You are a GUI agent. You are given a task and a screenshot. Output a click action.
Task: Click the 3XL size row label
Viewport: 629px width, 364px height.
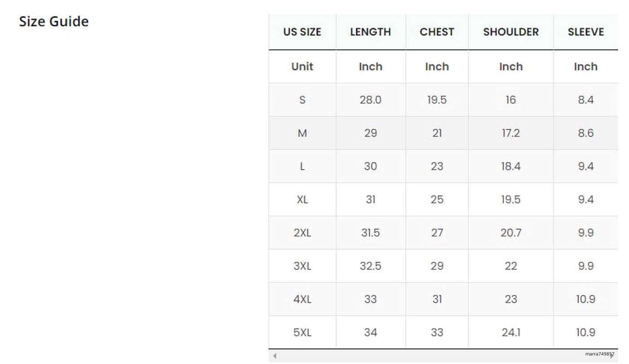coord(302,266)
